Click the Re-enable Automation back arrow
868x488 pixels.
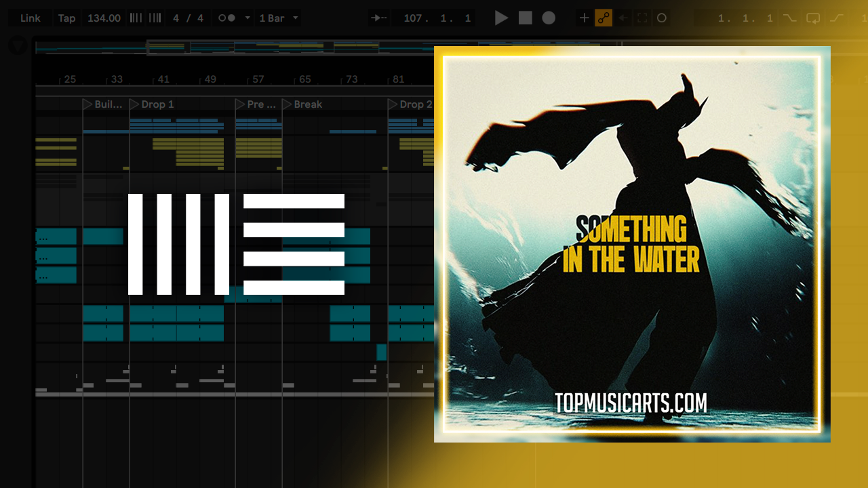coord(623,18)
